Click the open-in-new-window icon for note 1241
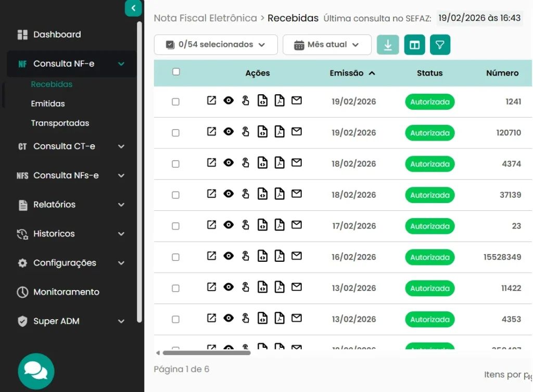 click(211, 101)
